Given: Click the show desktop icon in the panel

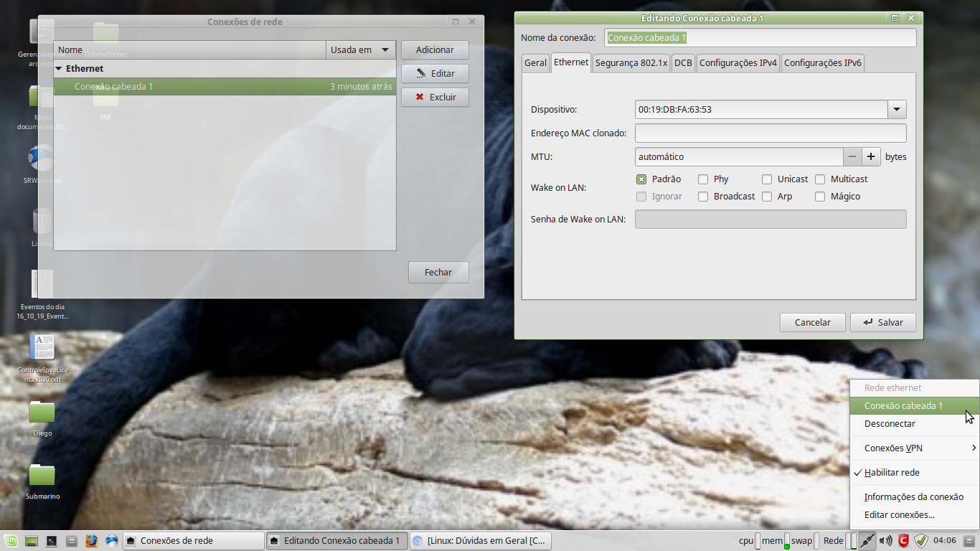Looking at the screenshot, I should [31, 541].
